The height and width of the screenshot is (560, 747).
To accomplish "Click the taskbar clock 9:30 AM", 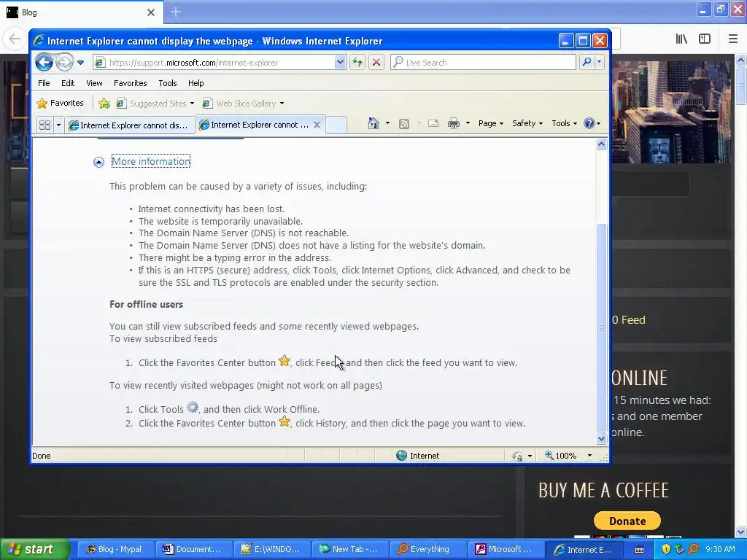I will pos(720,550).
